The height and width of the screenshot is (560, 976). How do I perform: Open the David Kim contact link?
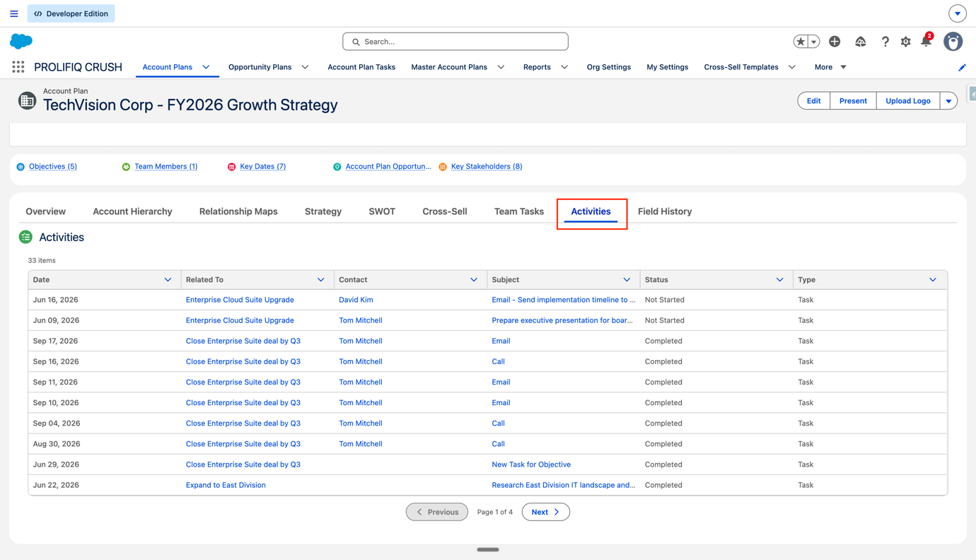coord(356,300)
